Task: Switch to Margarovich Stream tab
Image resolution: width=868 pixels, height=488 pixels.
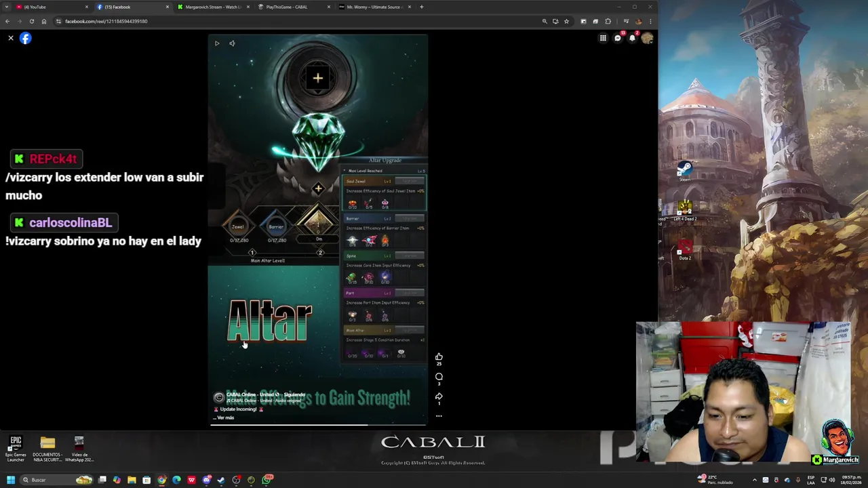Action: [213, 7]
